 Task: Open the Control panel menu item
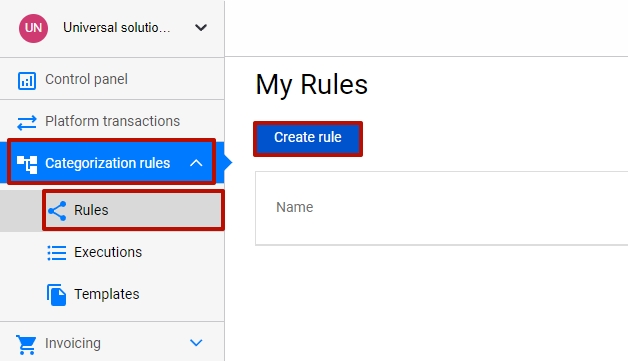tap(112, 79)
